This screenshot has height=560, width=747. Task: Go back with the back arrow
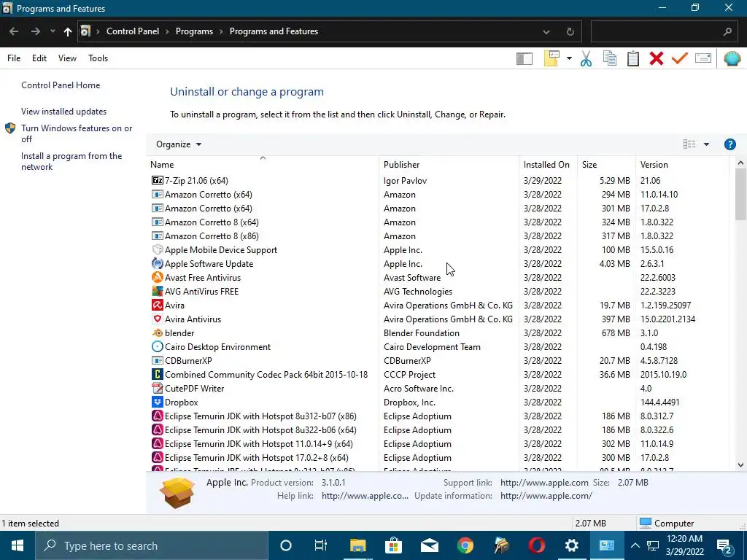pyautogui.click(x=14, y=31)
